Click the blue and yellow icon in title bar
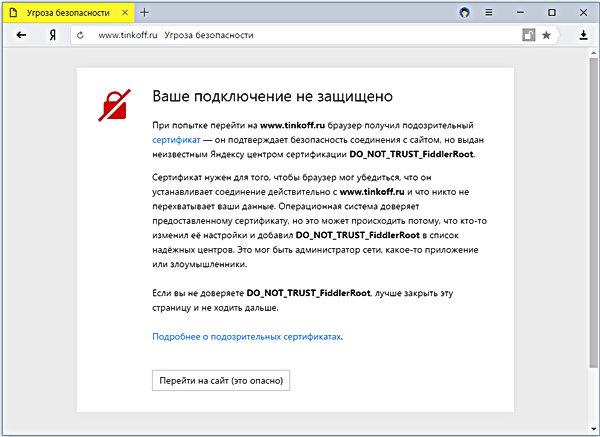Viewport: 600px width, 437px height. pyautogui.click(x=465, y=13)
